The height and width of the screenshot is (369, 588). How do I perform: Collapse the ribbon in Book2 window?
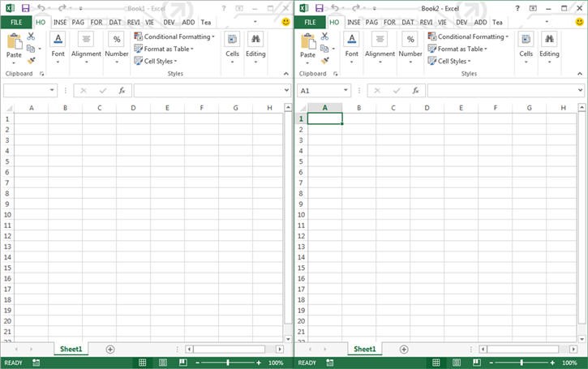pos(580,74)
